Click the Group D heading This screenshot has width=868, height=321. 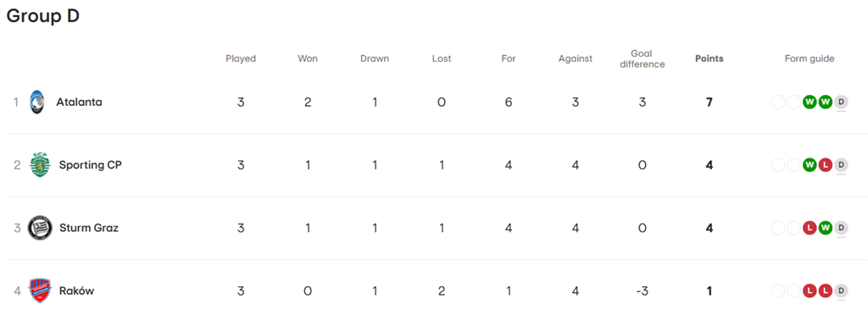pyautogui.click(x=43, y=16)
